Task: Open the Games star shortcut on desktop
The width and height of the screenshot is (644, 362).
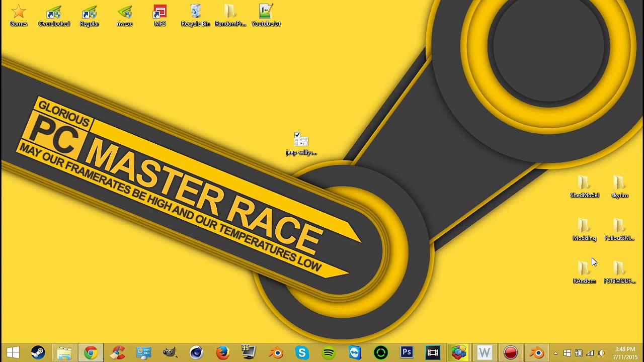Action: 19,15
